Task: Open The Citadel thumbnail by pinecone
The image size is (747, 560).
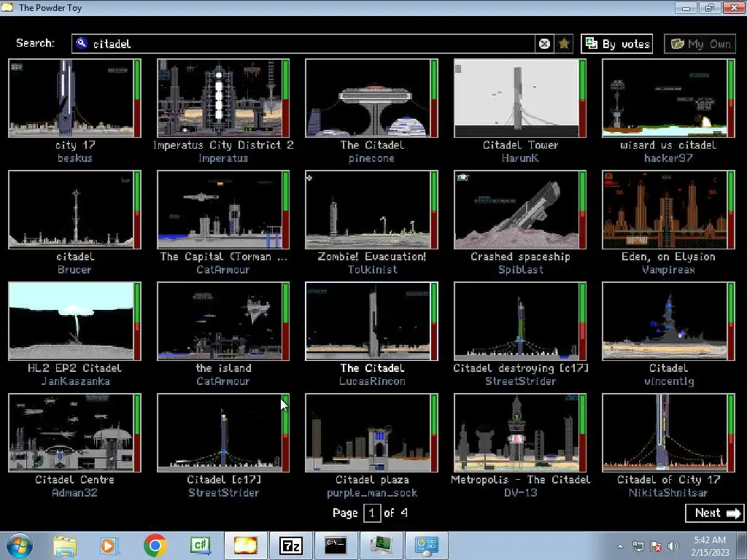Action: tap(368, 98)
